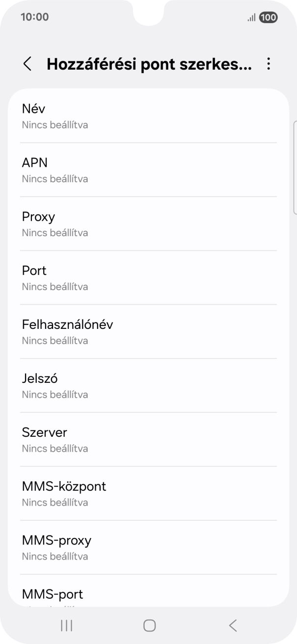
Task: Tap the Back button in navigation bar
Action: coord(232,625)
